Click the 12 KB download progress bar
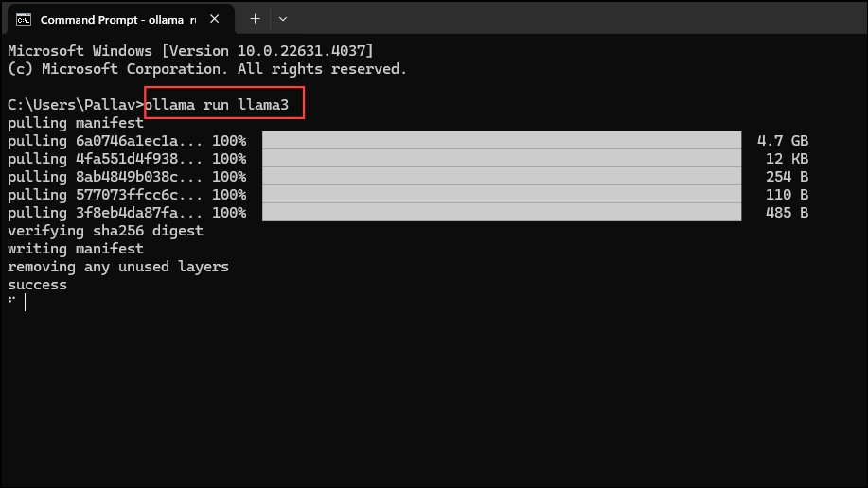 tap(502, 158)
